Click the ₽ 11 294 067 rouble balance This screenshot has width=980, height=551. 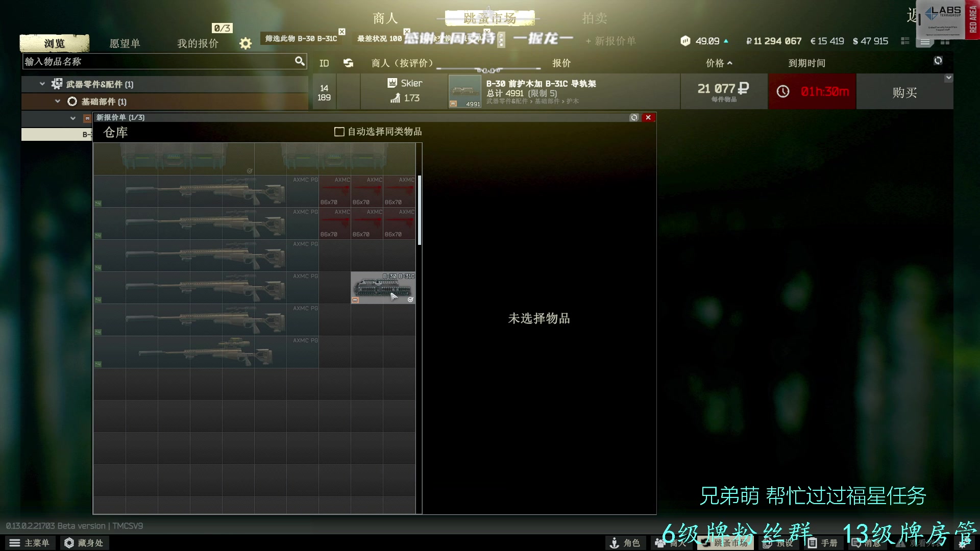(774, 41)
